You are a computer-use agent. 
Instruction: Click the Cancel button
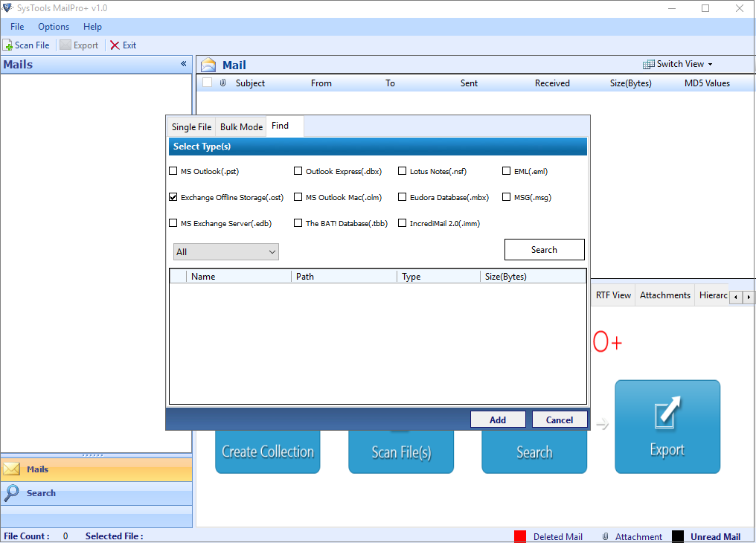pyautogui.click(x=560, y=420)
